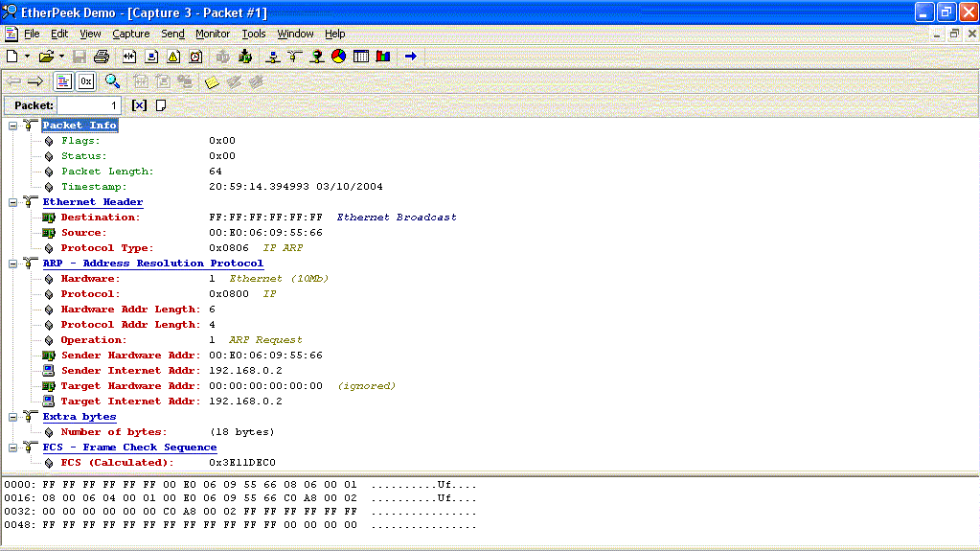The height and width of the screenshot is (551, 980).
Task: Click the Print icon
Action: click(102, 57)
